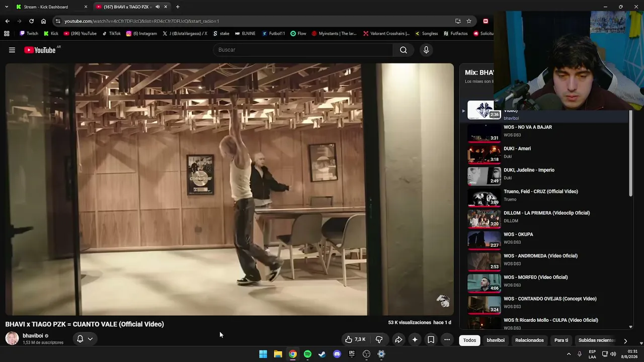The image size is (644, 362).
Task: Open the bhaviboi channel avatar
Action: [x=12, y=338]
